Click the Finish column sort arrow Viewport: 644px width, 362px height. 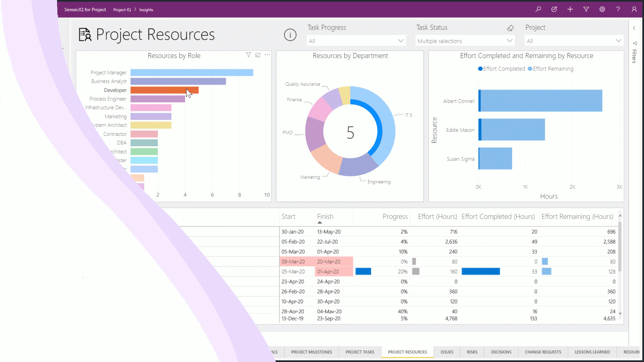point(320,223)
